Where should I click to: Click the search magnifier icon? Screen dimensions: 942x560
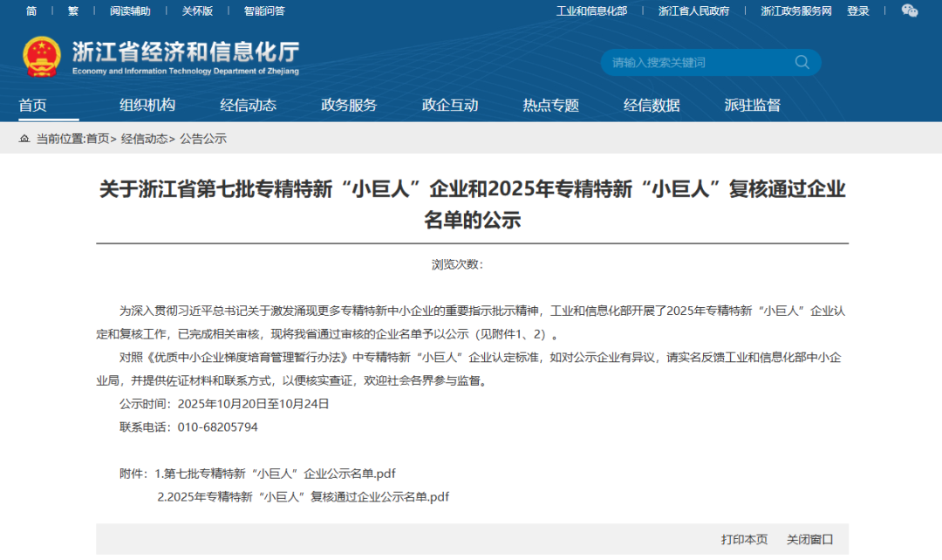[802, 63]
